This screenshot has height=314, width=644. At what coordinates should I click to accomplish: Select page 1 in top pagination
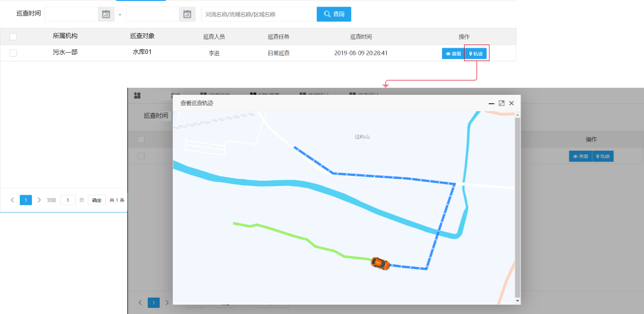pos(26,200)
